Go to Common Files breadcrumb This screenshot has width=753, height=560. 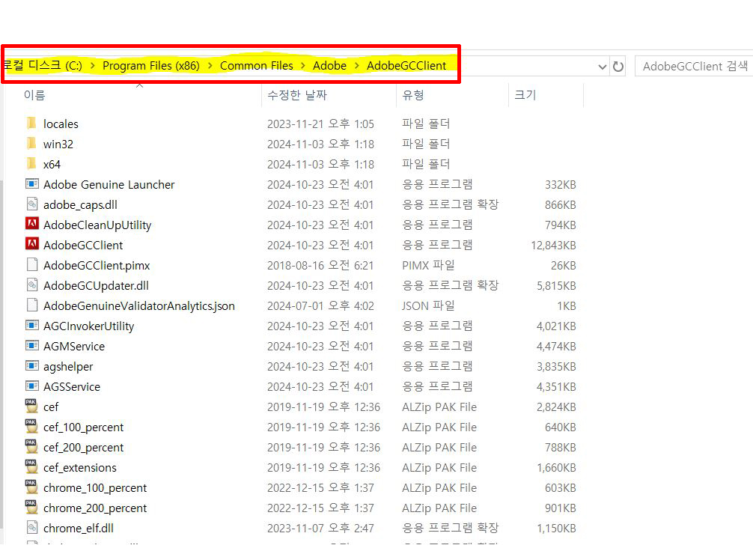257,65
